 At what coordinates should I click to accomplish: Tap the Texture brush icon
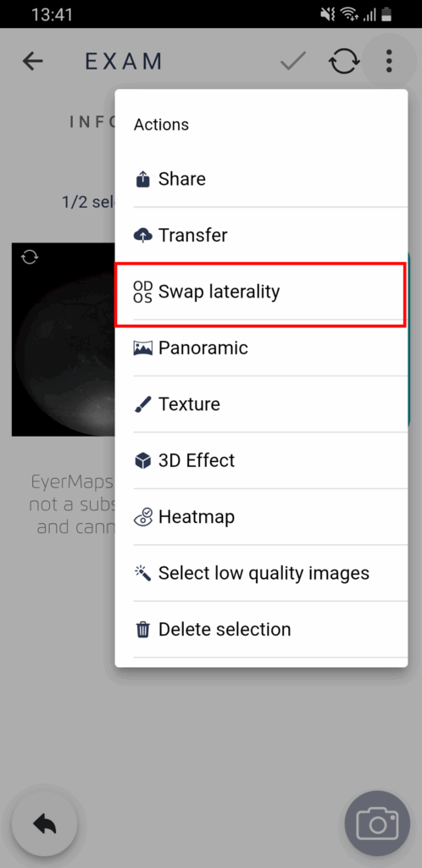pyautogui.click(x=142, y=404)
